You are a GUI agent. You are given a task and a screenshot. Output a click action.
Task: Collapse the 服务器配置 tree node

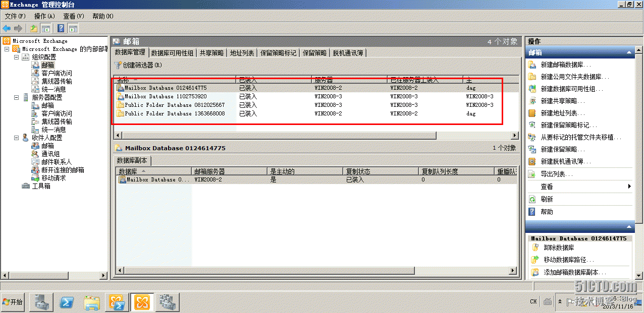(16, 97)
